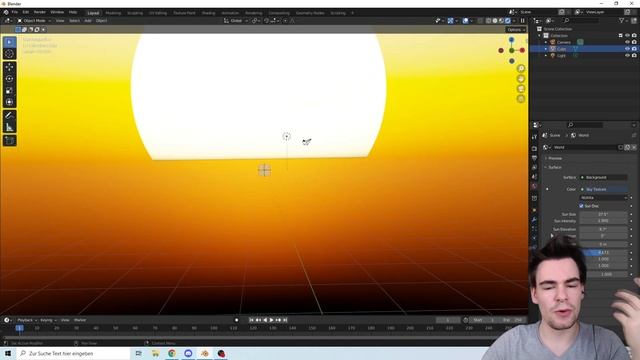Open the Modifiers properties tab
Viewport: 640px width, 360px height.
click(534, 220)
